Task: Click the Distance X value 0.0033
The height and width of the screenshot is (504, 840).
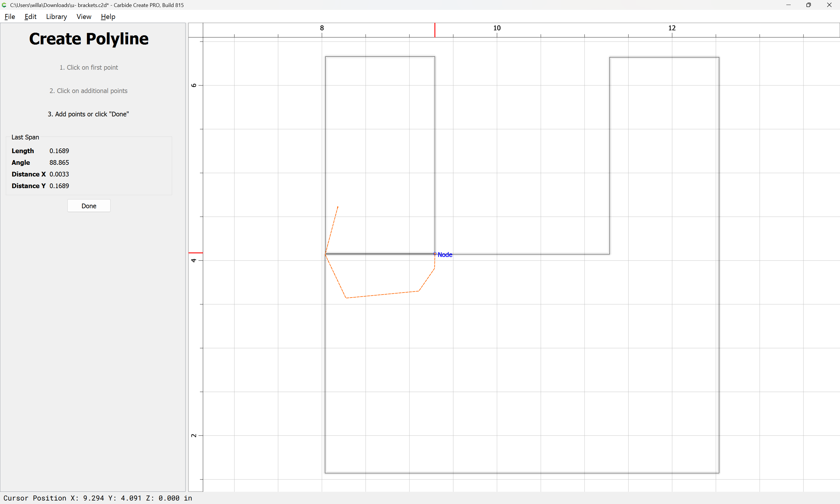Action: click(x=59, y=174)
